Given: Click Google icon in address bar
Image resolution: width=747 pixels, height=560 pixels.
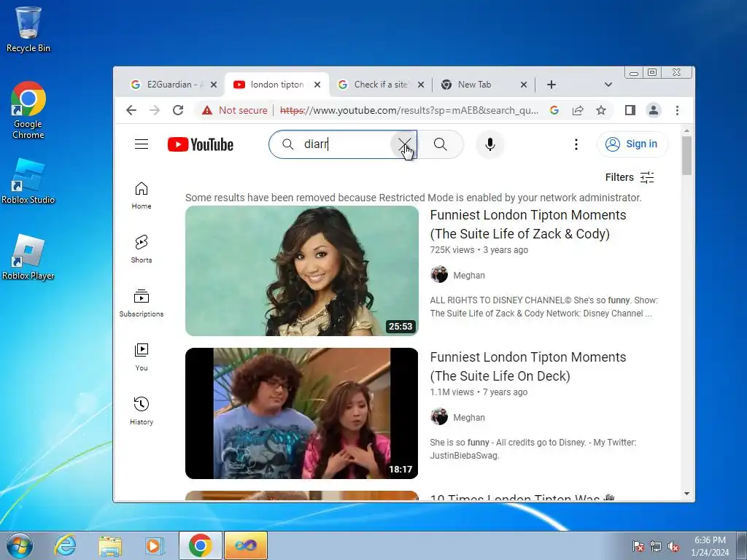Looking at the screenshot, I should tap(554, 111).
